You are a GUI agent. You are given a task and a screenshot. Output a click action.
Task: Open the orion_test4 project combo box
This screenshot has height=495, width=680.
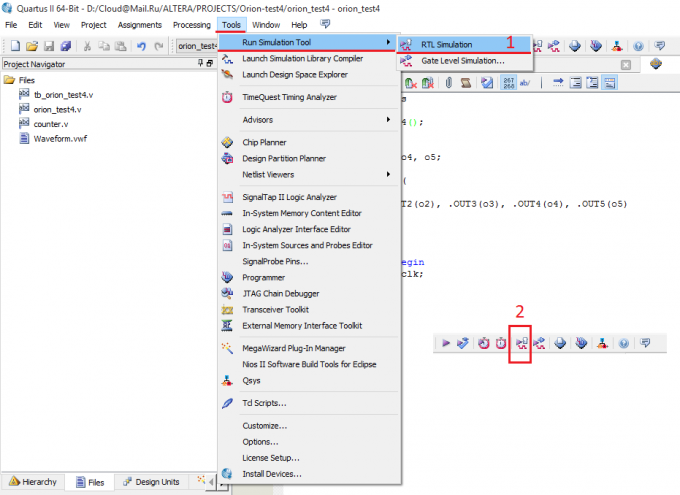[197, 46]
